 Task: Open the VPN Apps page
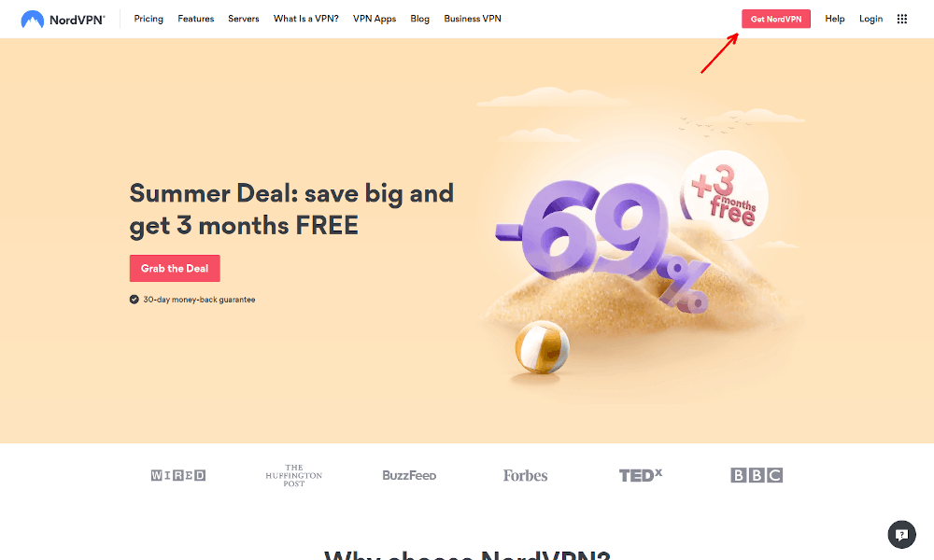pos(375,19)
